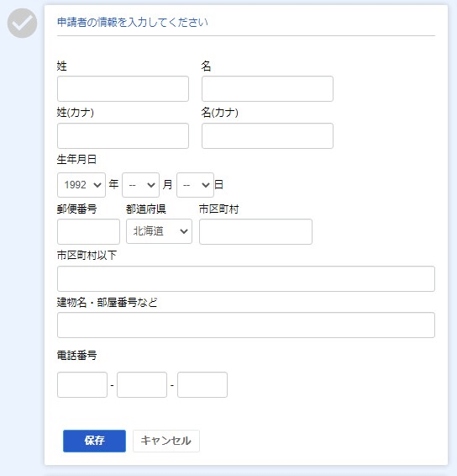Focus the 名 first name field
Viewport: 457px width, 476px height.
267,88
